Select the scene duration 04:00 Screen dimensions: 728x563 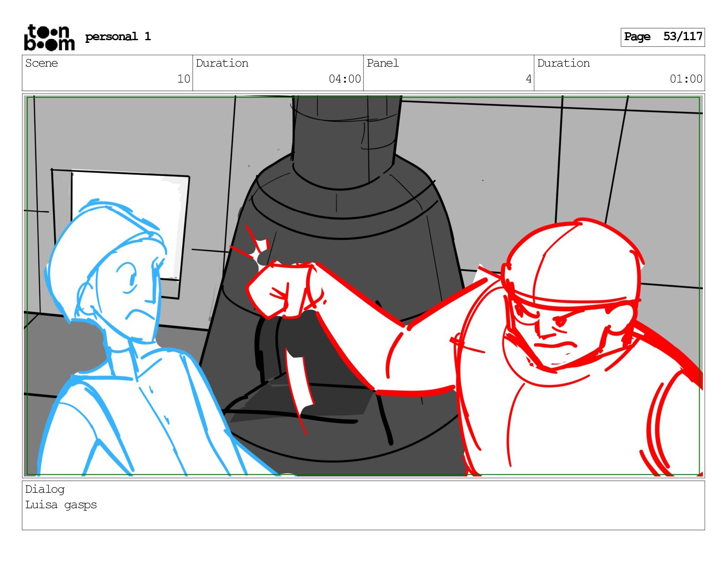click(x=345, y=79)
